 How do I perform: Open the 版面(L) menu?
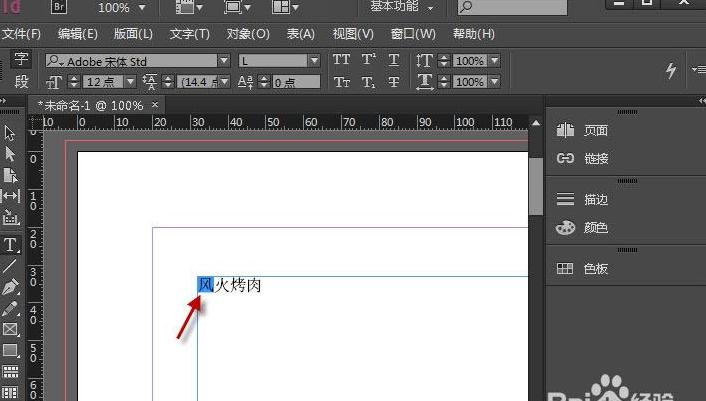click(133, 34)
